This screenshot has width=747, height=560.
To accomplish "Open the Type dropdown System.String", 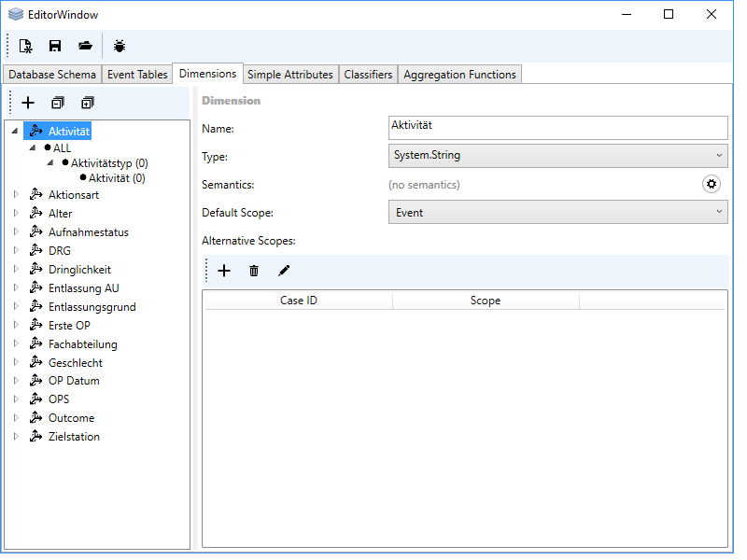I will [557, 156].
